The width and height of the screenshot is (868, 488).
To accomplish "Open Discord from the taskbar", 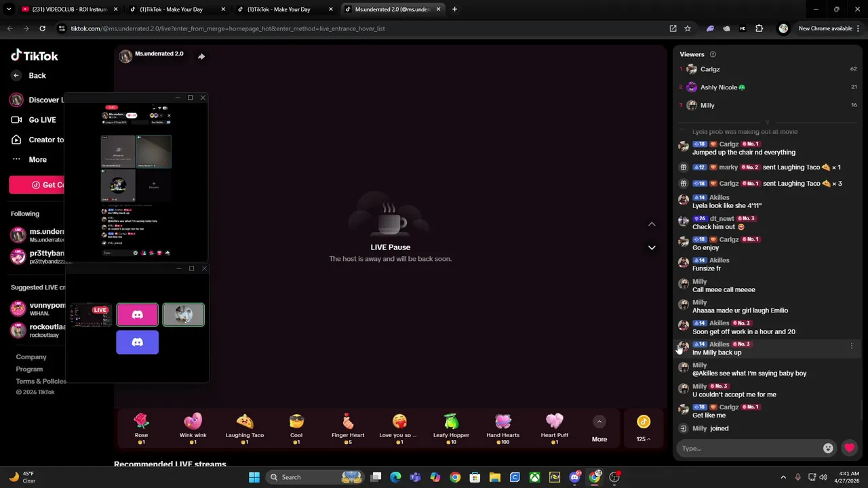I will [574, 477].
